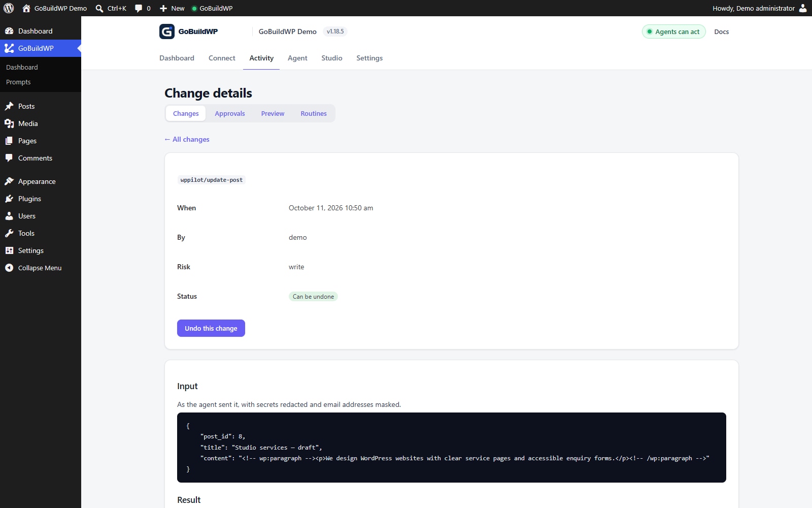Click the wppilot/update-post code label
Viewport: 812px width, 508px height.
coord(212,180)
